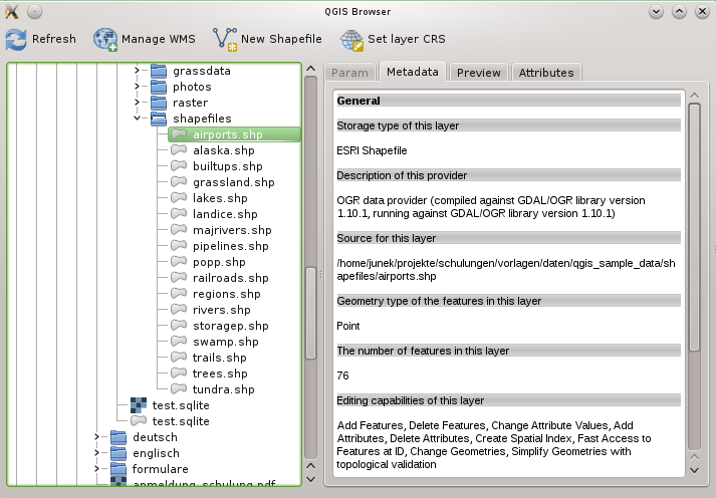This screenshot has height=498, width=716.
Task: Click the formulare folder icon
Action: coord(118,469)
